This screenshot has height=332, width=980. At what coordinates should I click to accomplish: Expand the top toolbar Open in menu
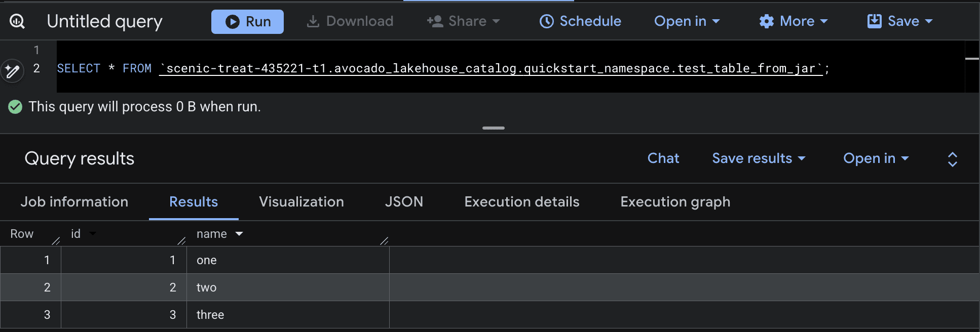(687, 21)
